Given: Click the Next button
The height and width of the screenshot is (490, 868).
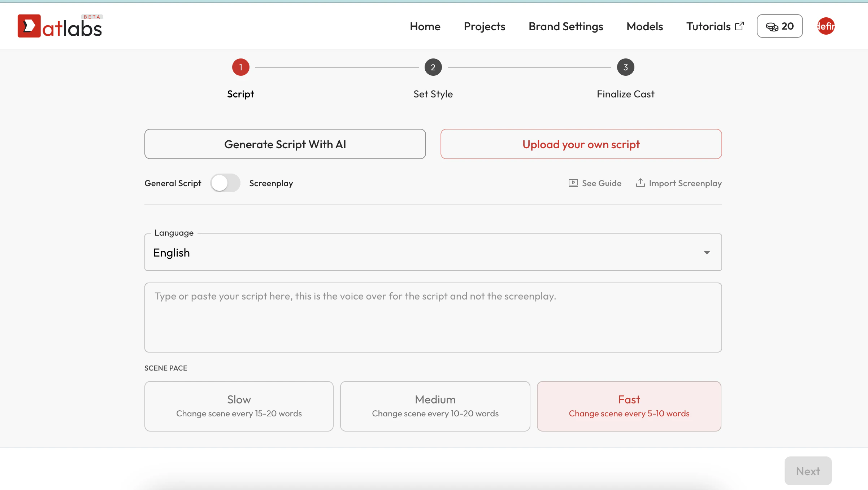Looking at the screenshot, I should pos(808,471).
